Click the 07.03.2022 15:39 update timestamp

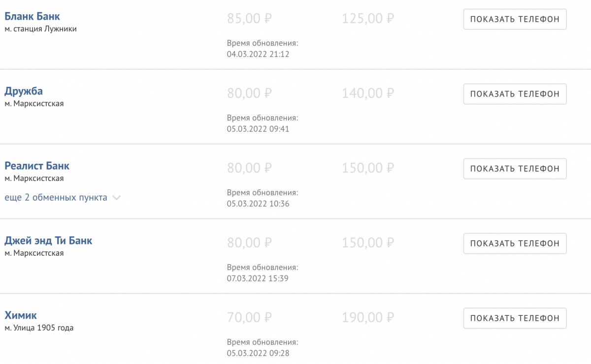[x=258, y=278]
